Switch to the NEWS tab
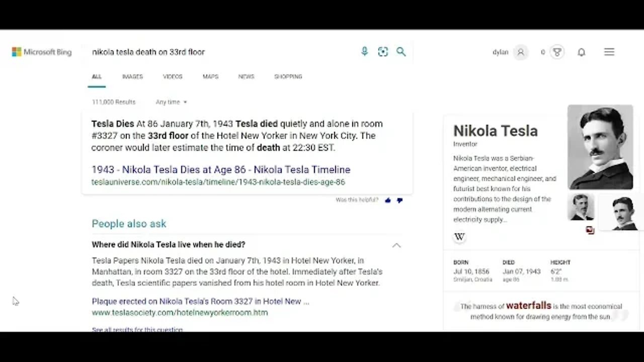 (x=246, y=76)
